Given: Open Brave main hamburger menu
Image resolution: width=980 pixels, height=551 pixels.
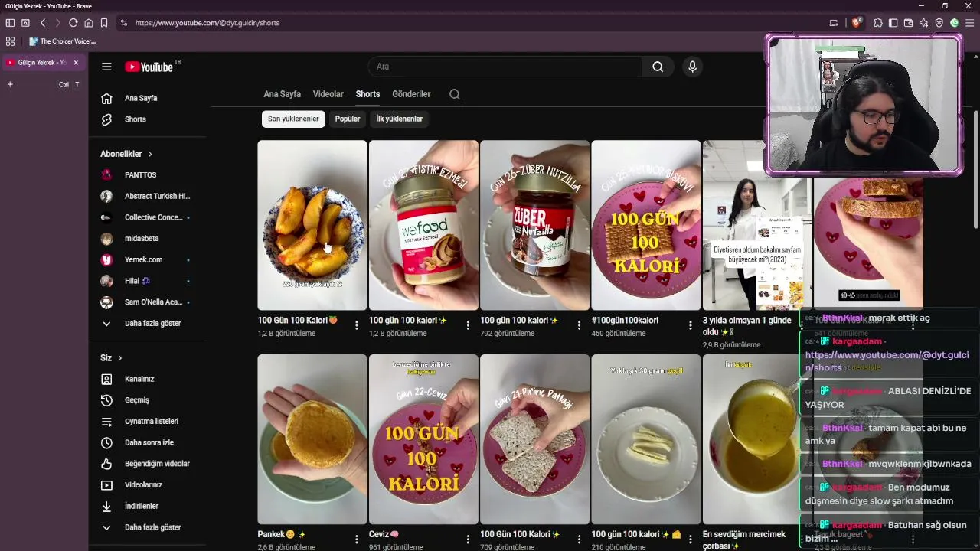Looking at the screenshot, I should (x=970, y=23).
